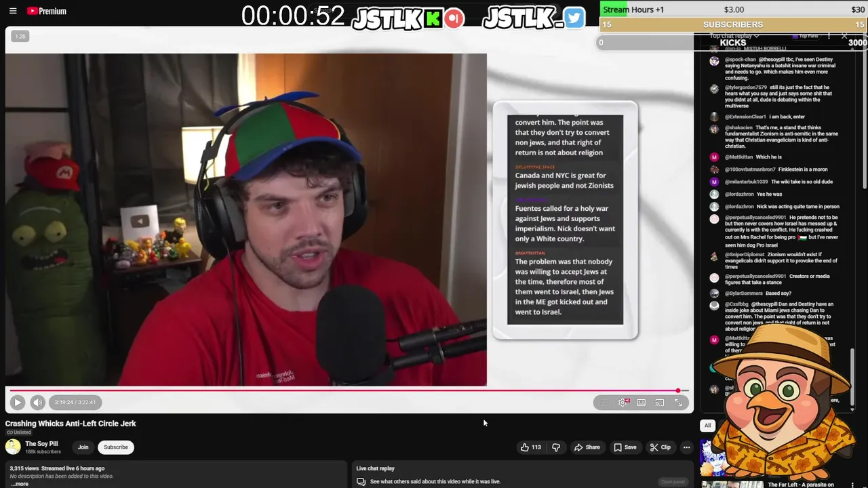Play the paused video
This screenshot has height=488, width=868.
click(18, 402)
